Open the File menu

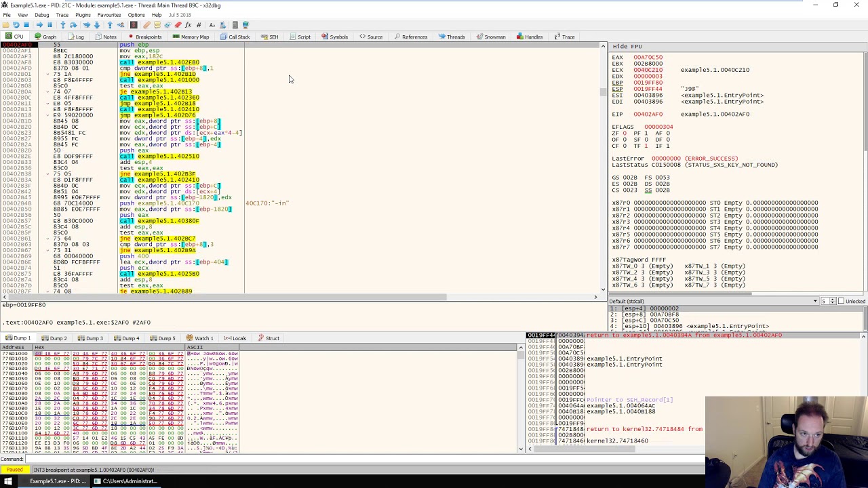6,15
